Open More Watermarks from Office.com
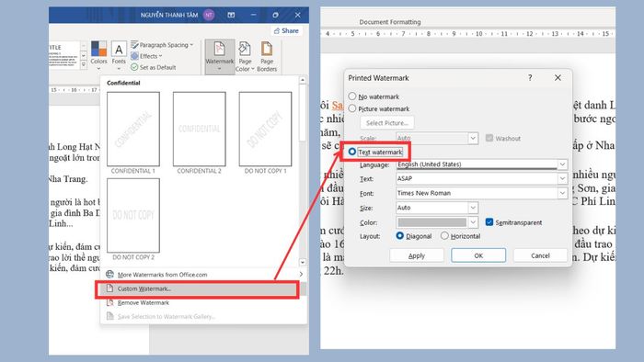 203,275
